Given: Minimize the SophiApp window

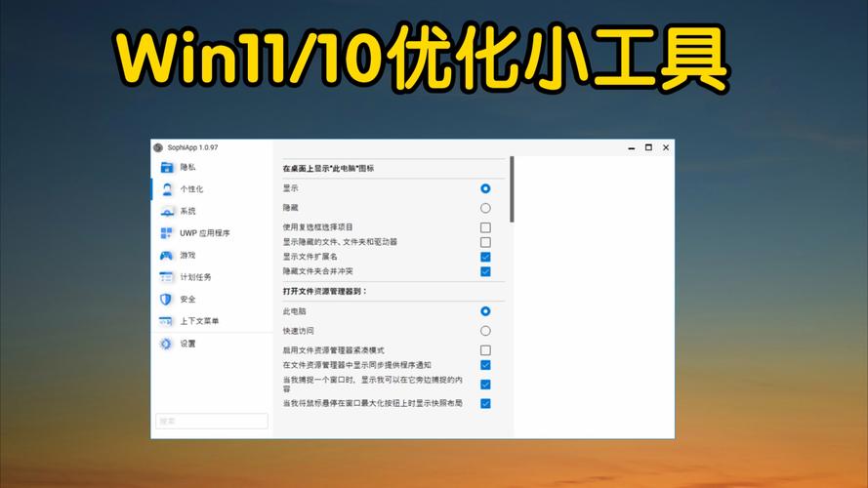Looking at the screenshot, I should [x=631, y=147].
